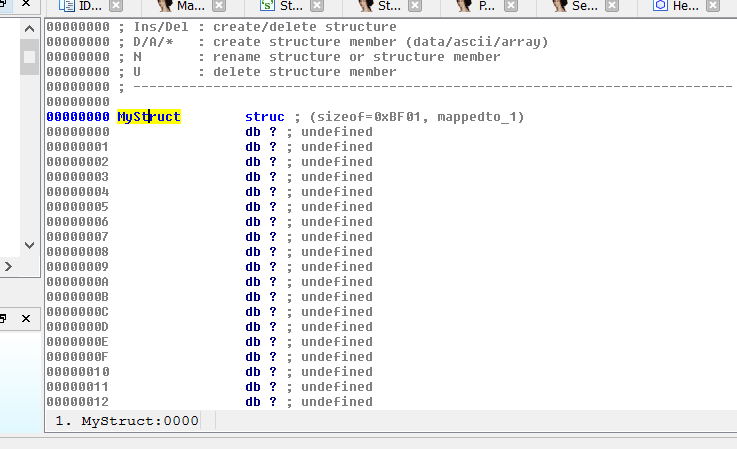Click the left panel vertical scrollbar thumb
Image resolution: width=737 pixels, height=449 pixels.
click(x=29, y=57)
